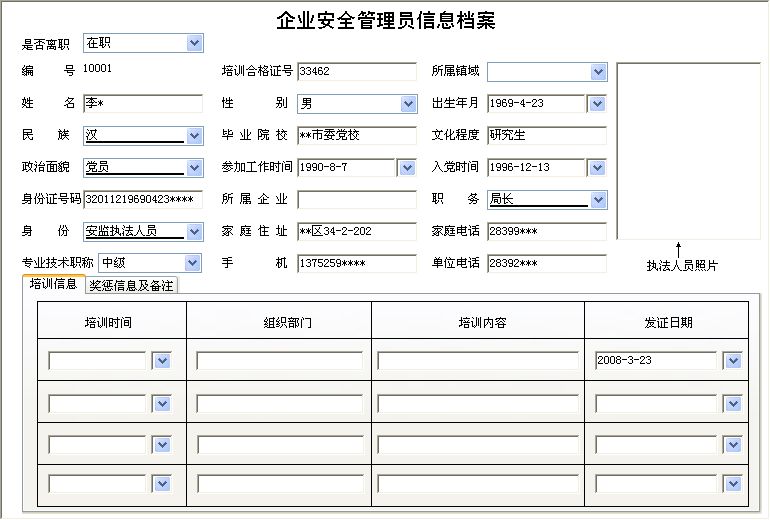770x520 pixels.
Task: Open the 出生年月 date picker arrow
Action: click(x=597, y=104)
